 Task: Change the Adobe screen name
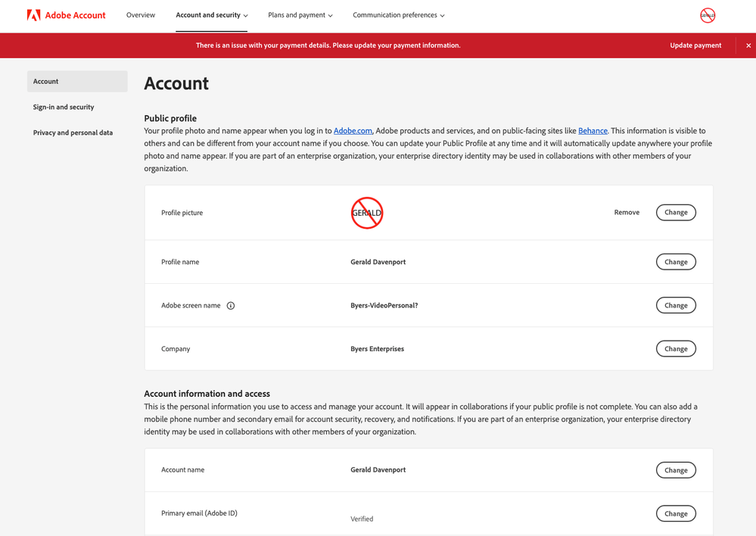(x=676, y=305)
